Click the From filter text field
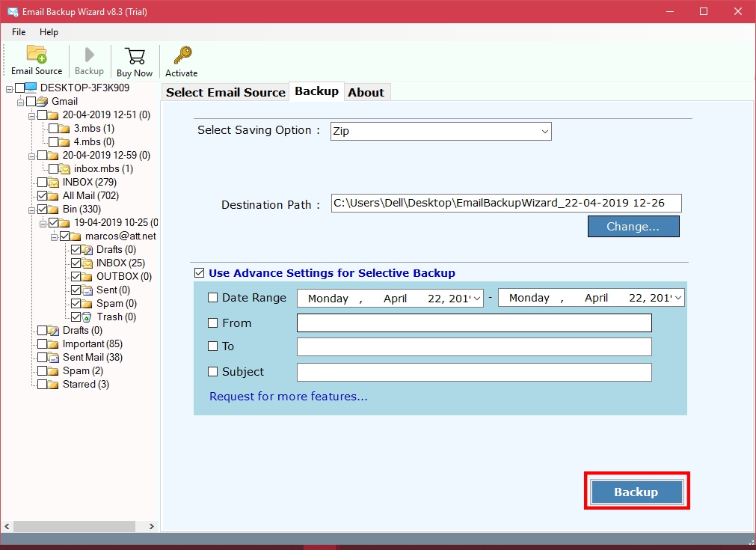This screenshot has height=550, width=756. coord(474,323)
